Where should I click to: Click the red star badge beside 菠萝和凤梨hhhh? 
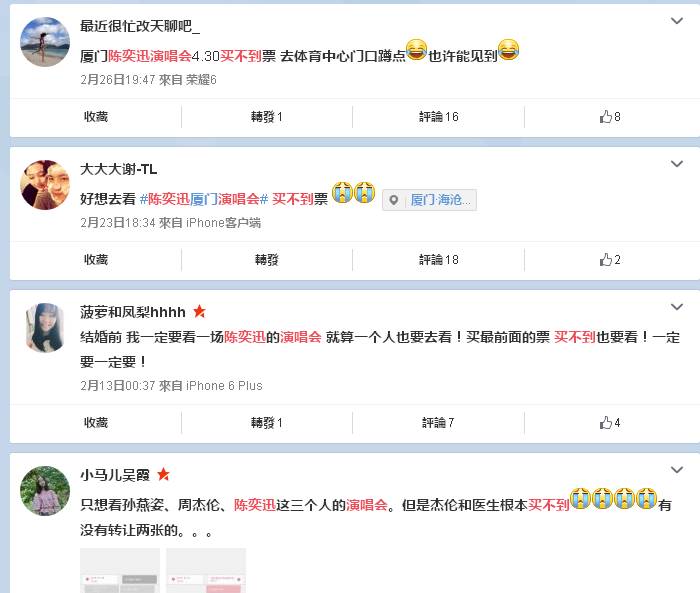199,311
